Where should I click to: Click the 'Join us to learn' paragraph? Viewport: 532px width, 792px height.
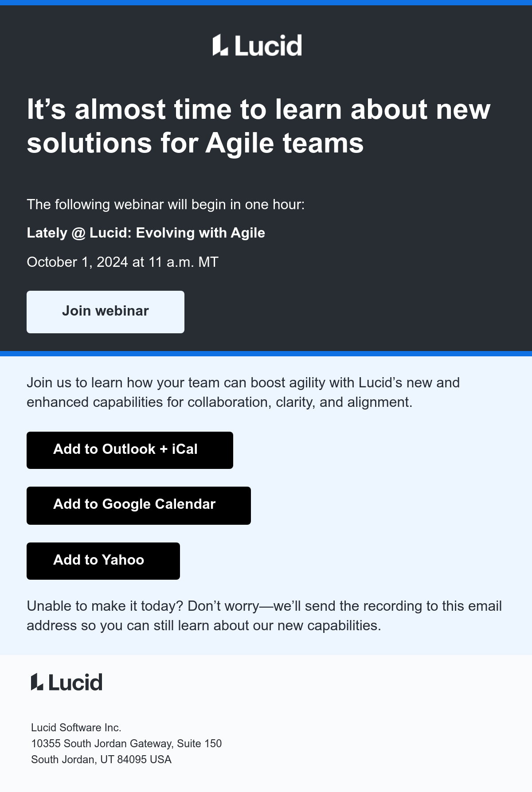(243, 392)
